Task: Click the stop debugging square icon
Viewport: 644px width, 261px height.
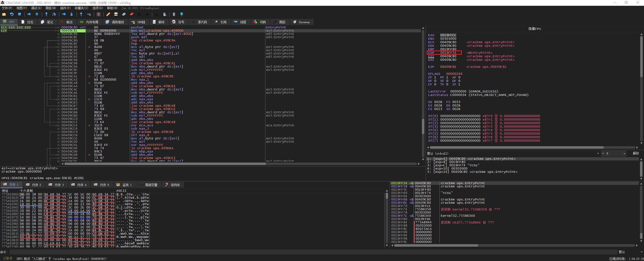Action: (19, 14)
